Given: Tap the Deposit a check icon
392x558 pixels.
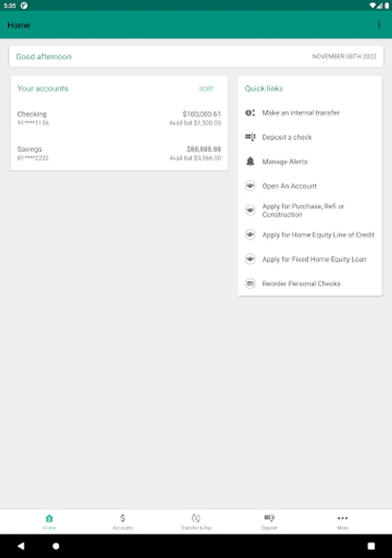Looking at the screenshot, I should pyautogui.click(x=250, y=137).
